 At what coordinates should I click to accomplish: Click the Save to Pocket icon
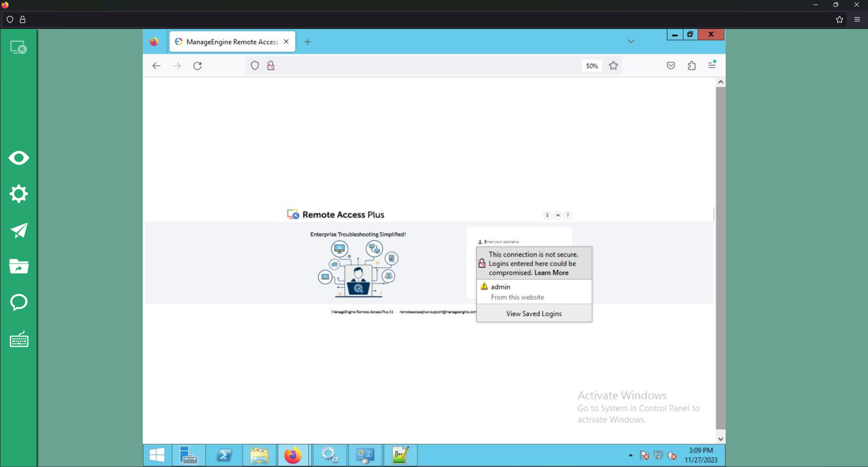671,66
